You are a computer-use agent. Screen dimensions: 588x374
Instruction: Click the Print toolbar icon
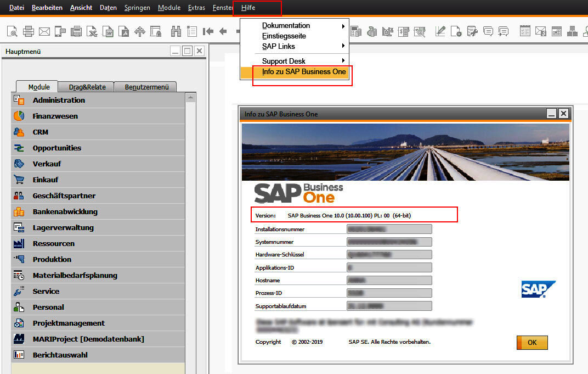coord(29,31)
